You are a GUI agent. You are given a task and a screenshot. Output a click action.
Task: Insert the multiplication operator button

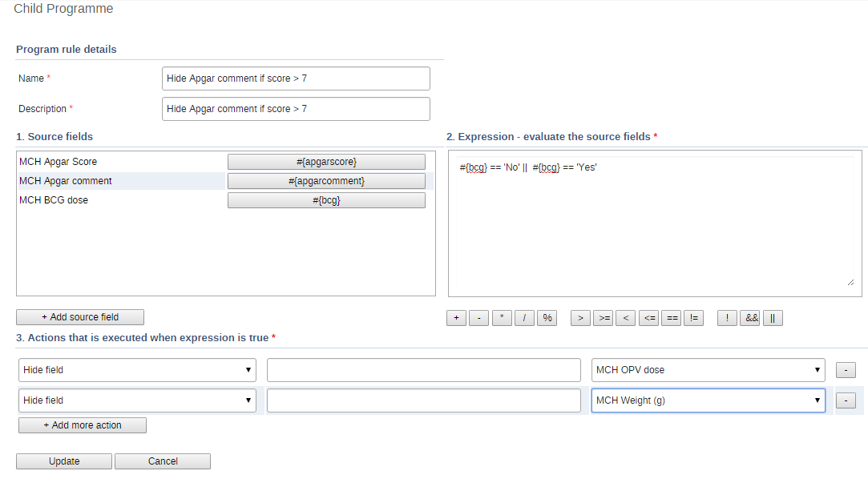(502, 318)
